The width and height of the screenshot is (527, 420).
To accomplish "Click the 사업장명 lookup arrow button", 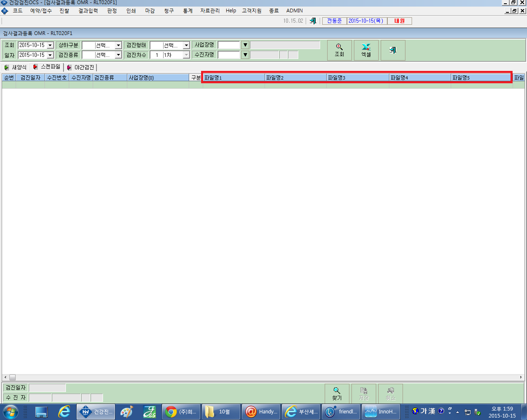I will coord(245,45).
